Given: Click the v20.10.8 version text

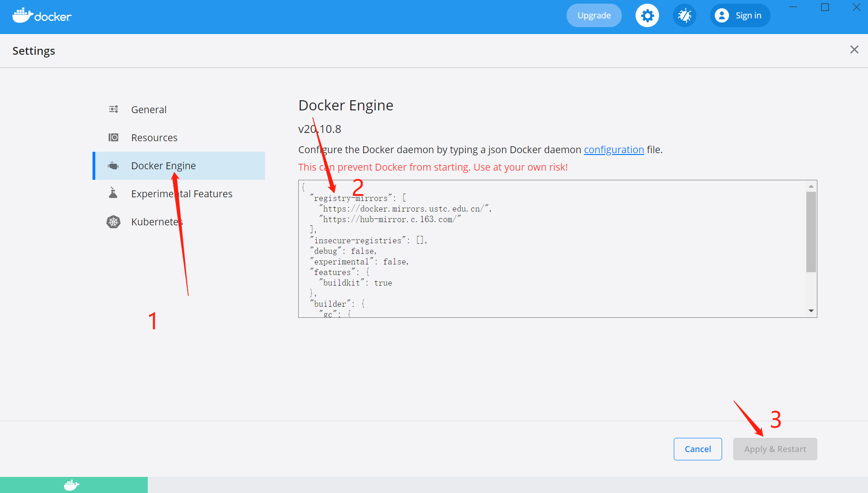Looking at the screenshot, I should [x=319, y=129].
